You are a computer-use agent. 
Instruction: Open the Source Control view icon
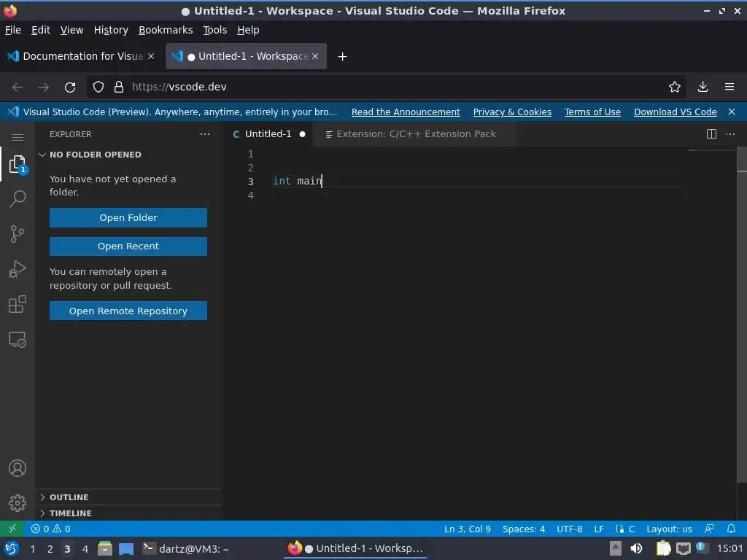[18, 234]
